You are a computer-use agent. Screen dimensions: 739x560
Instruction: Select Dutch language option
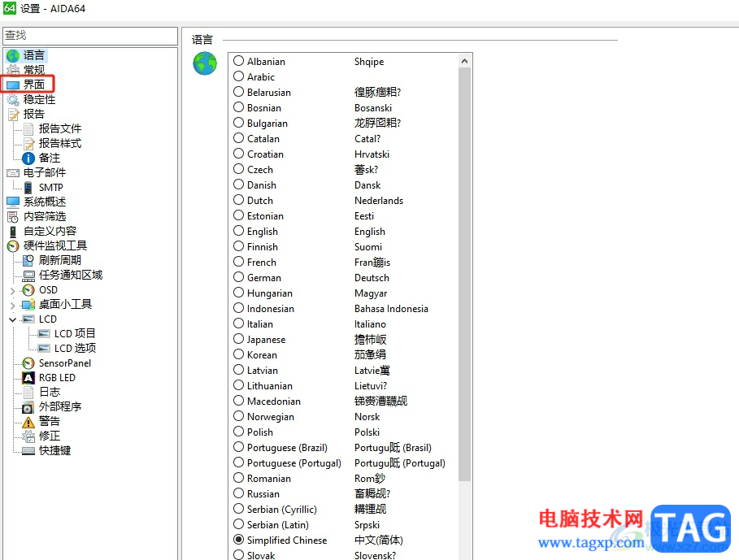tap(238, 200)
